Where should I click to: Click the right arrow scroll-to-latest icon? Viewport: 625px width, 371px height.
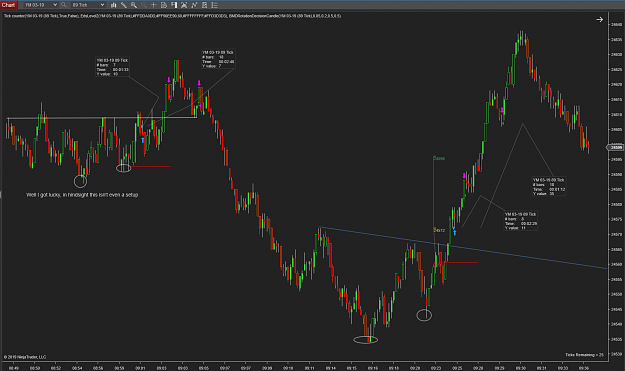(599, 19)
